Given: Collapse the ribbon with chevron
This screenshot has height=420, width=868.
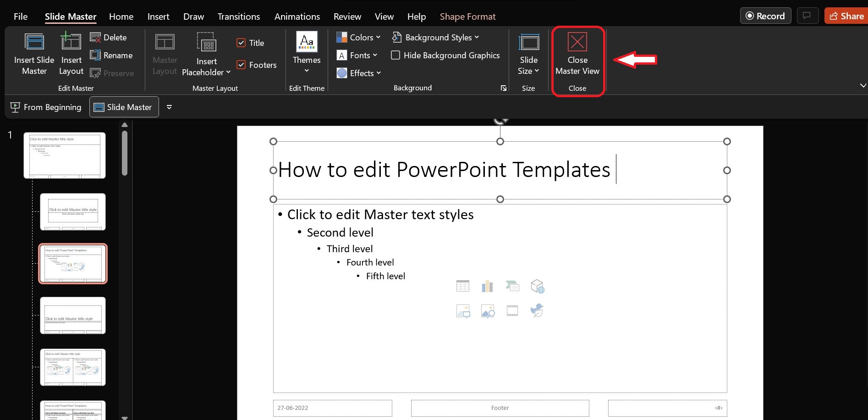Looking at the screenshot, I should pyautogui.click(x=863, y=86).
